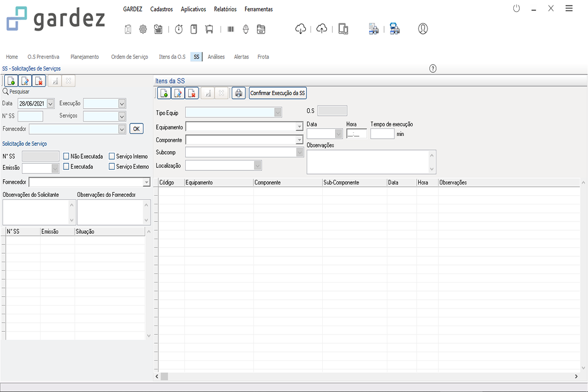588x392 pixels.
Task: Open the Fornecedor filter dropdown beside OK
Action: (122, 129)
